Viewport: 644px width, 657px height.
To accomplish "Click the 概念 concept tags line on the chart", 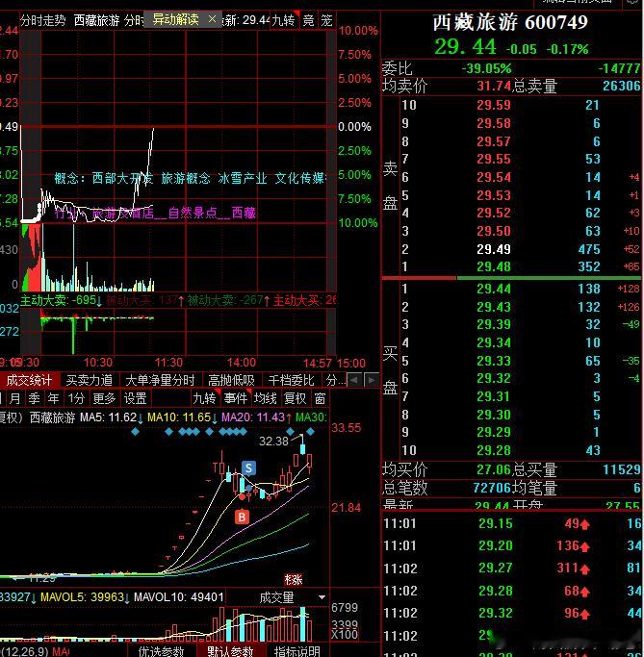I will click(x=190, y=178).
